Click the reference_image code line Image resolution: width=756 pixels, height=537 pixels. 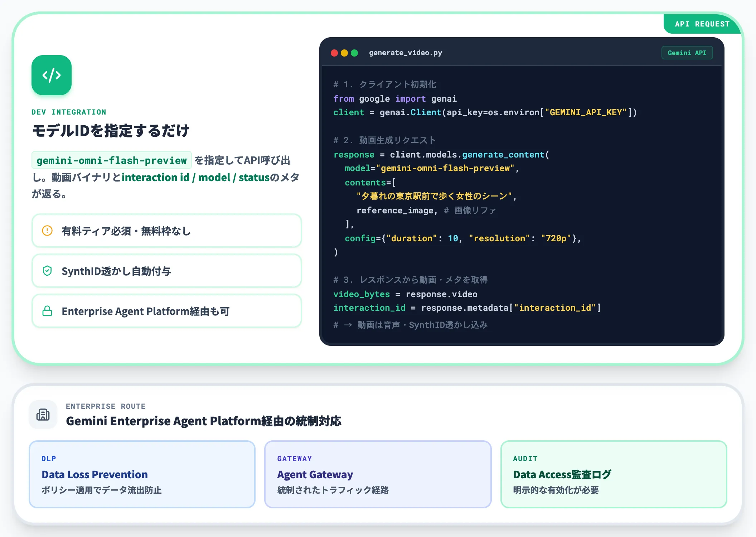(426, 211)
